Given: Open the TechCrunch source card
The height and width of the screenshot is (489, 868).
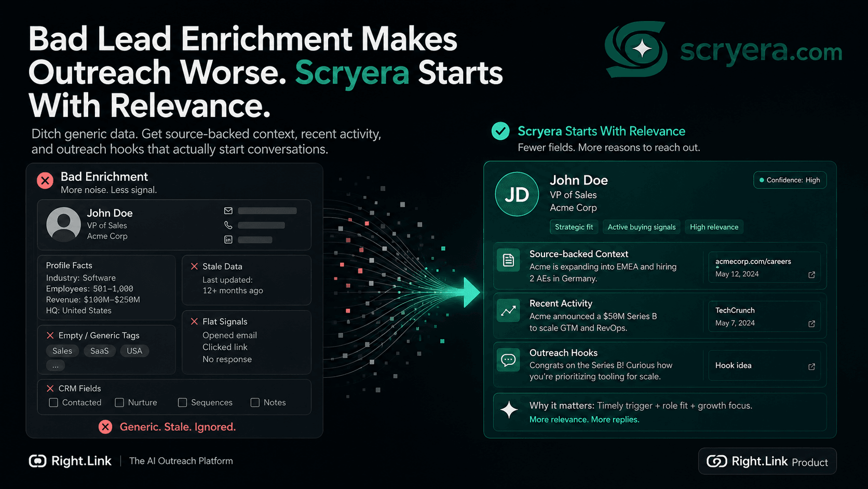Looking at the screenshot, I should click(764, 316).
